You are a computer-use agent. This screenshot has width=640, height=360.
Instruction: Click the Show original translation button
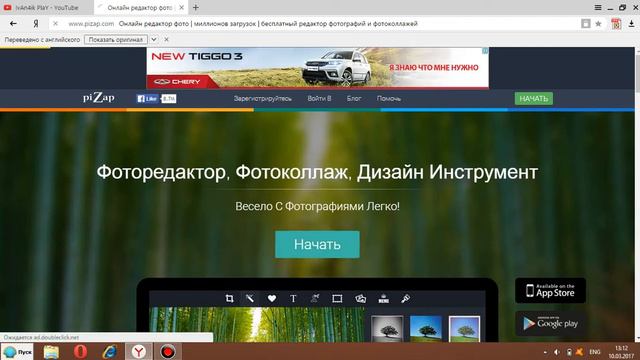[116, 40]
